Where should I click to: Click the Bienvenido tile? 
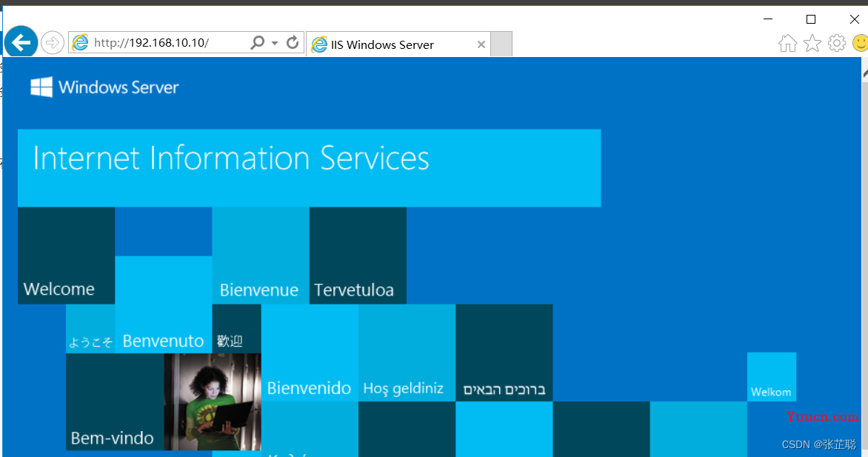[x=310, y=353]
